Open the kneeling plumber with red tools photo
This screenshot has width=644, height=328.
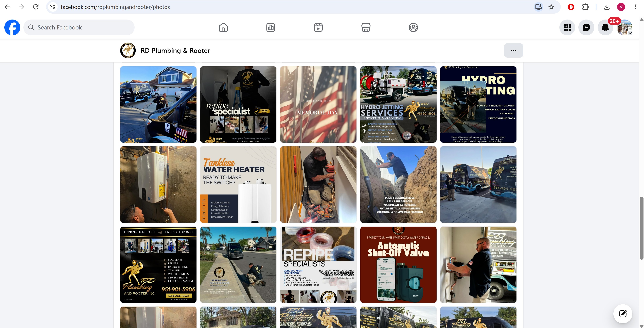(x=318, y=185)
